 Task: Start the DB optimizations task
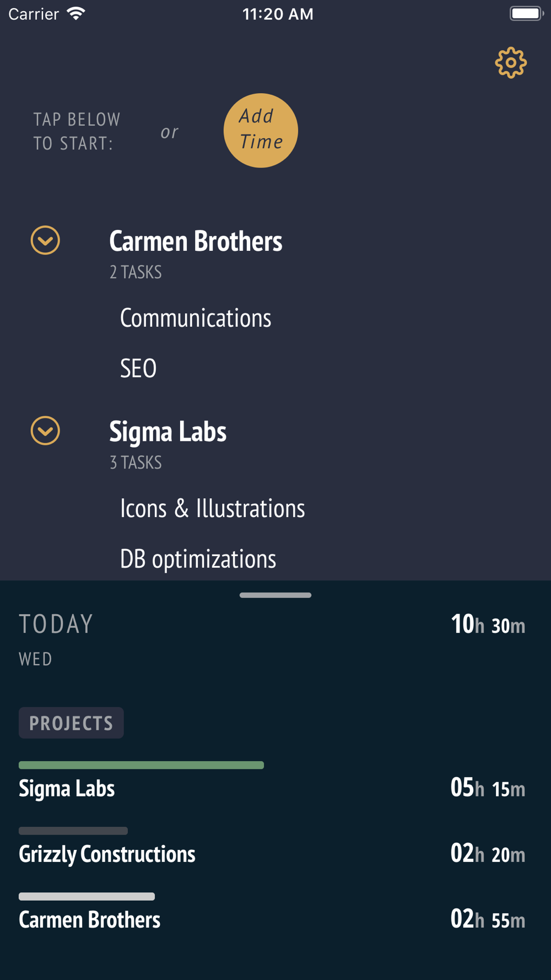(198, 559)
